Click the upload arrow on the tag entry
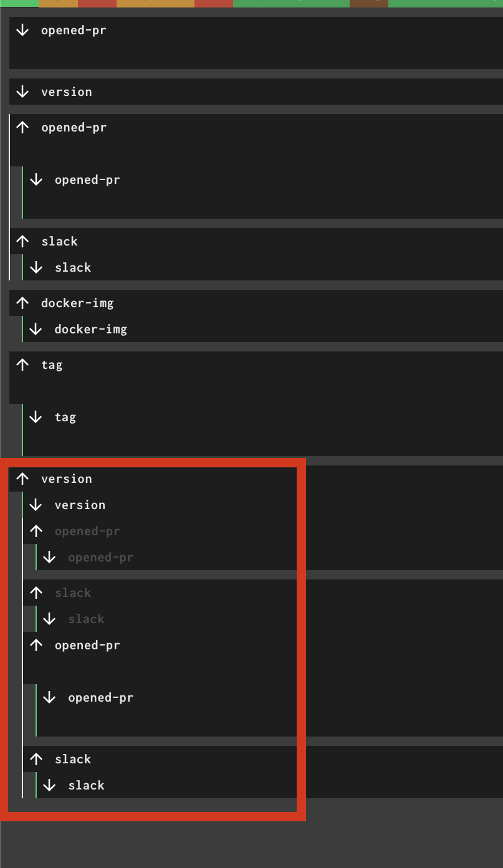The image size is (503, 868). (22, 364)
